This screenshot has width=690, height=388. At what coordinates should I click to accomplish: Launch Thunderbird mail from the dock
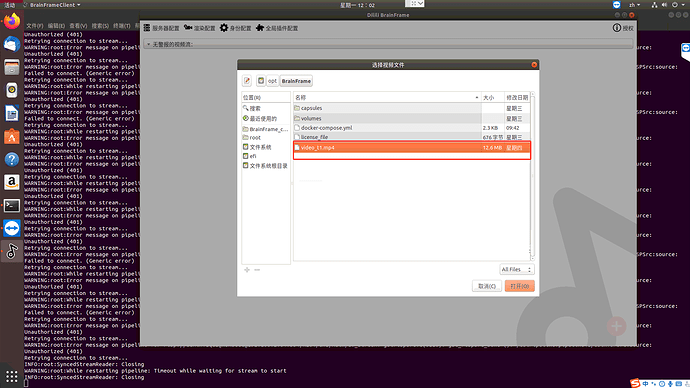12,44
